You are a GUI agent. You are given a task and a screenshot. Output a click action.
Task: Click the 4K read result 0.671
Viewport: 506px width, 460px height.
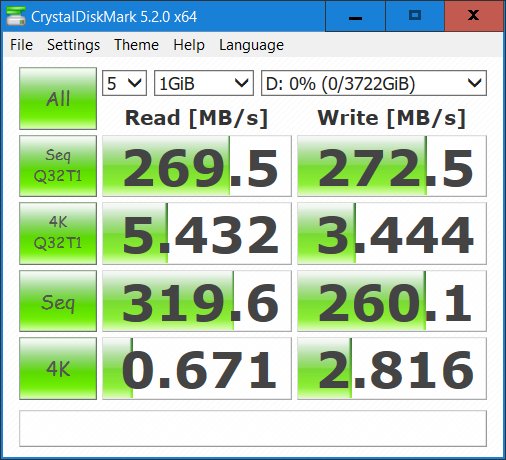point(197,368)
